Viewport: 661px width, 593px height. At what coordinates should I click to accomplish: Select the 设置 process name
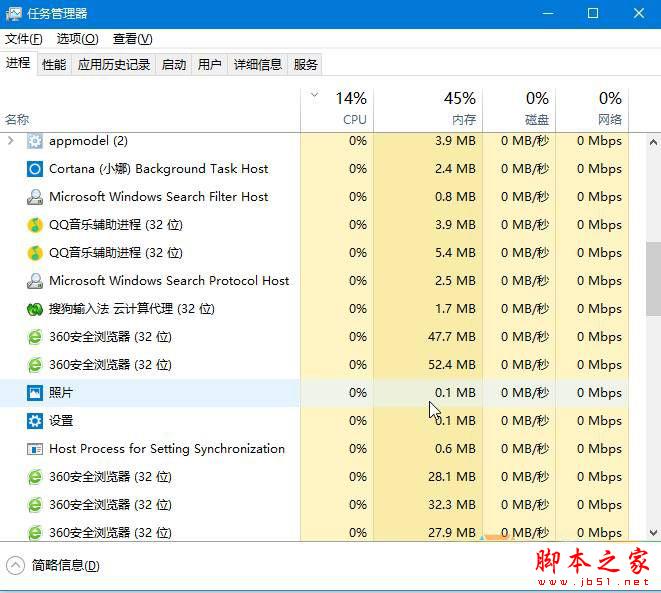(61, 421)
